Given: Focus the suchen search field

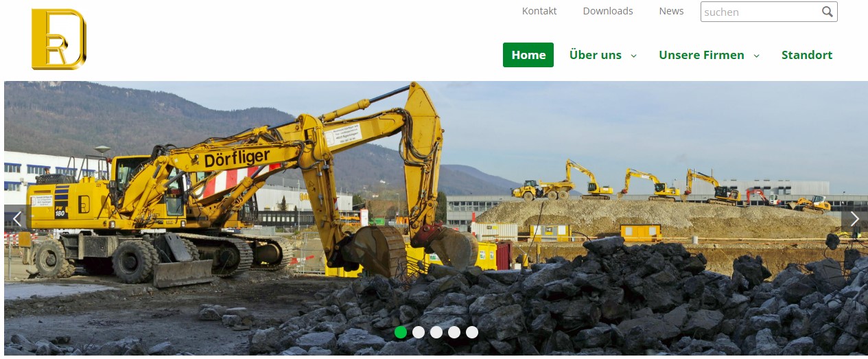Looking at the screenshot, I should coord(760,12).
